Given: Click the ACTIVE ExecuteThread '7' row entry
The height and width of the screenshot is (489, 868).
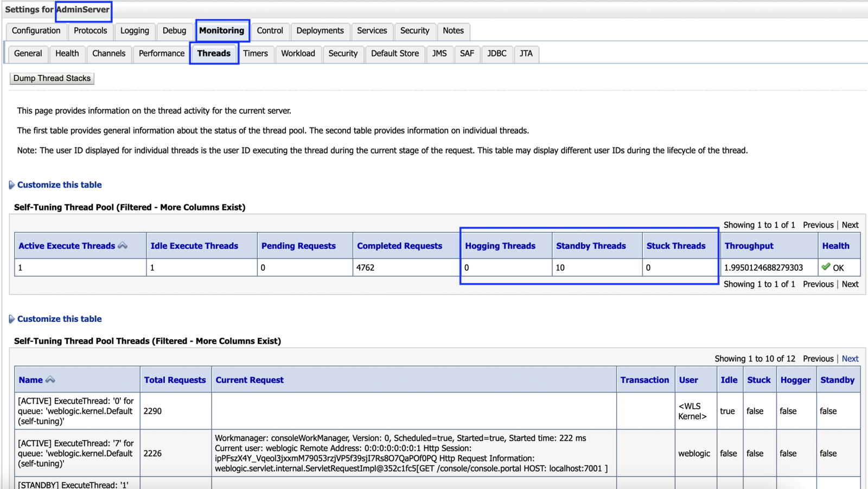Looking at the screenshot, I should [75, 453].
